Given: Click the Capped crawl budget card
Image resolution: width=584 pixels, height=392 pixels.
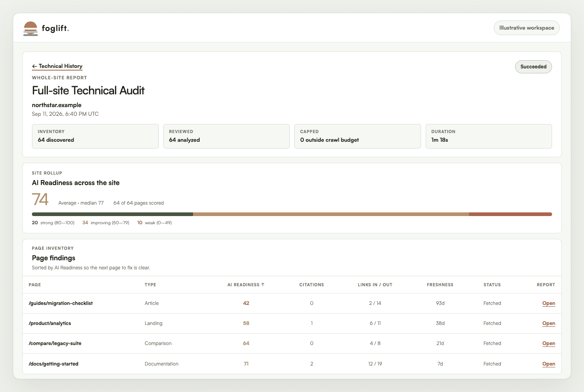Looking at the screenshot, I should [x=358, y=136].
